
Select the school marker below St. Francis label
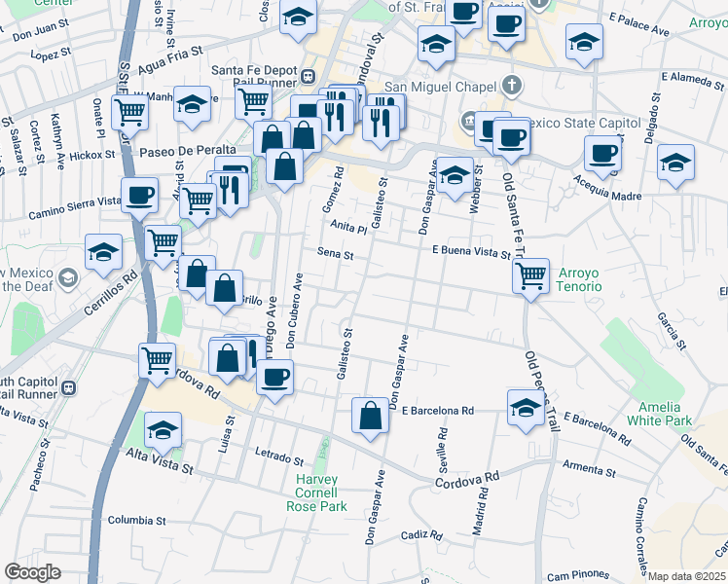click(436, 47)
